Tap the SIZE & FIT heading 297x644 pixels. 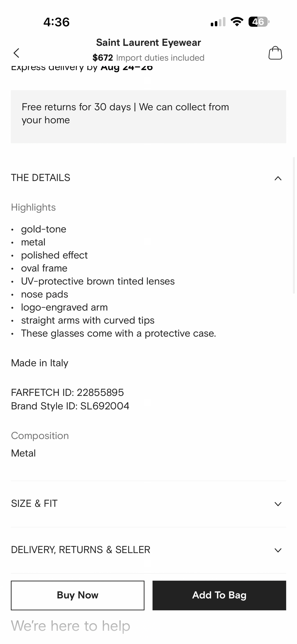(x=34, y=503)
